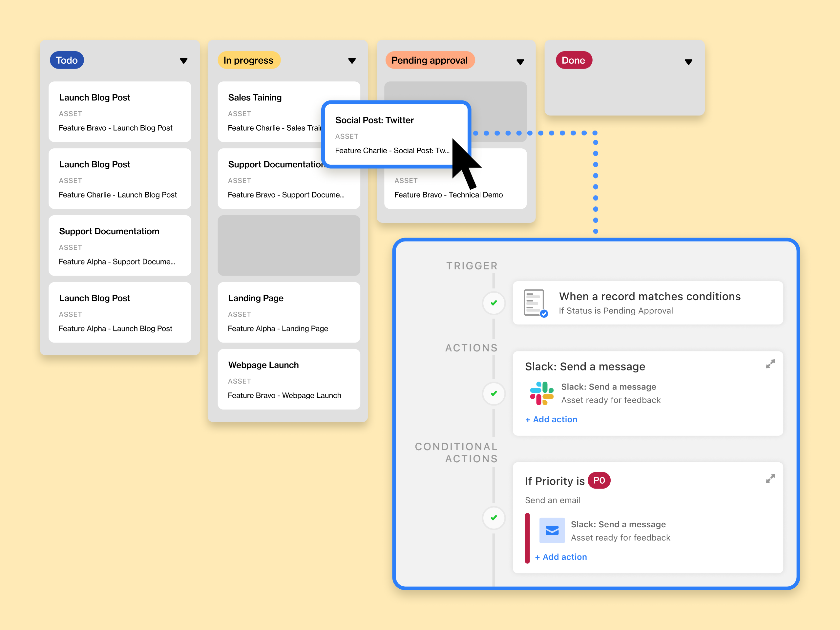
Task: Click Add action under Slack message
Action: pos(551,419)
